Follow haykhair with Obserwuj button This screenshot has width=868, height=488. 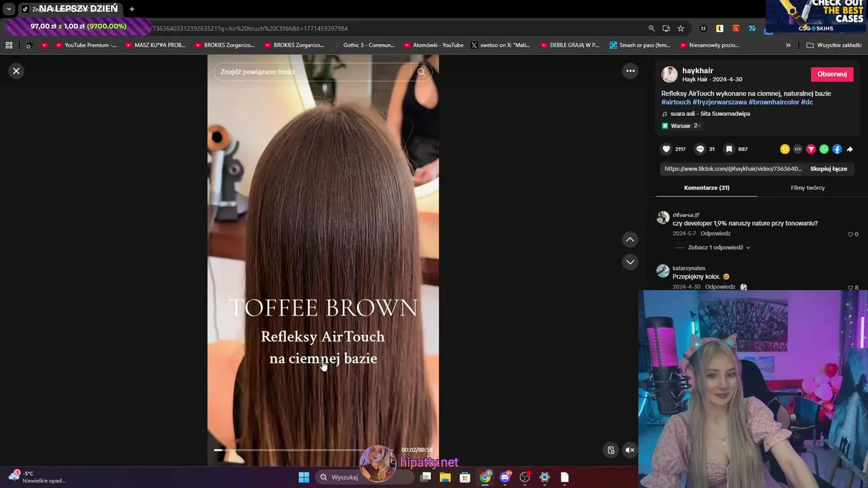click(x=832, y=75)
